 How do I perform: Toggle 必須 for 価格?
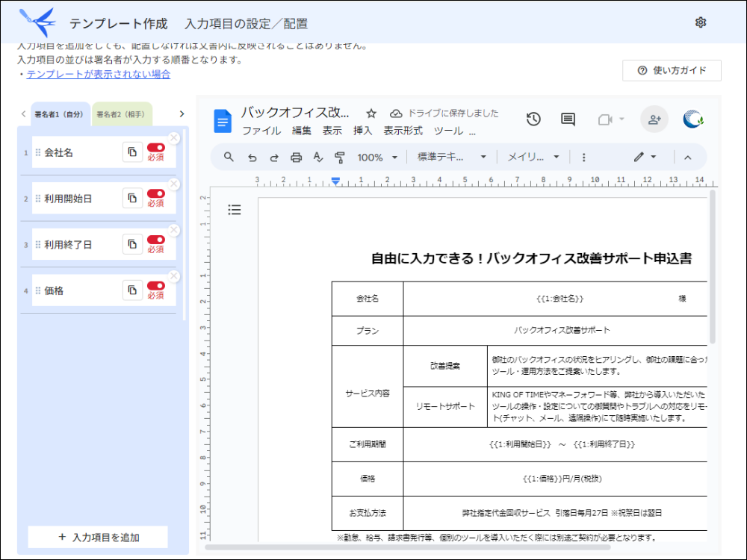[x=156, y=285]
